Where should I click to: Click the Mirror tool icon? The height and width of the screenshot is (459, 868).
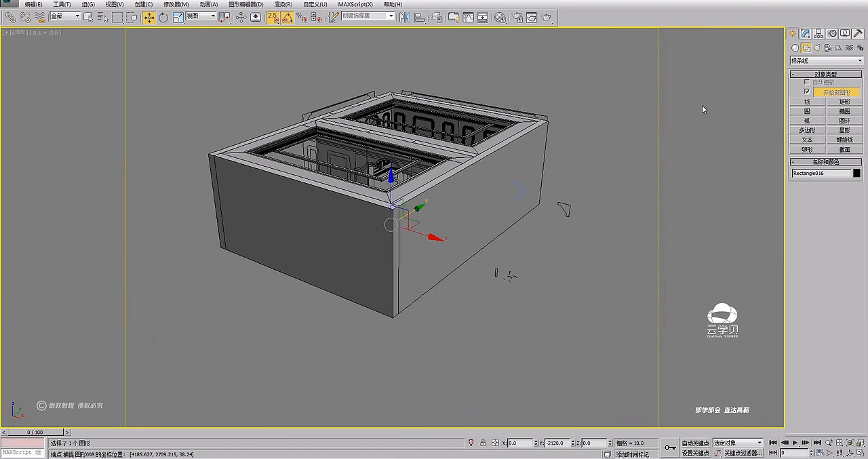click(405, 17)
